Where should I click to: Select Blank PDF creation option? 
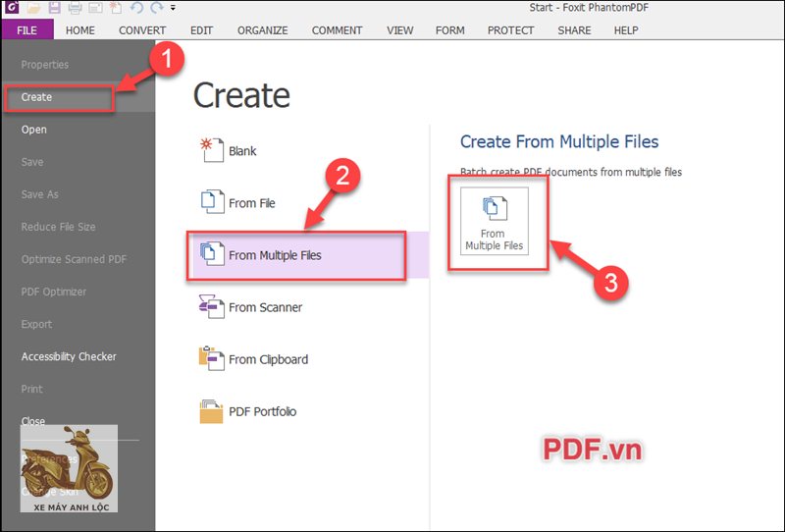pyautogui.click(x=241, y=151)
